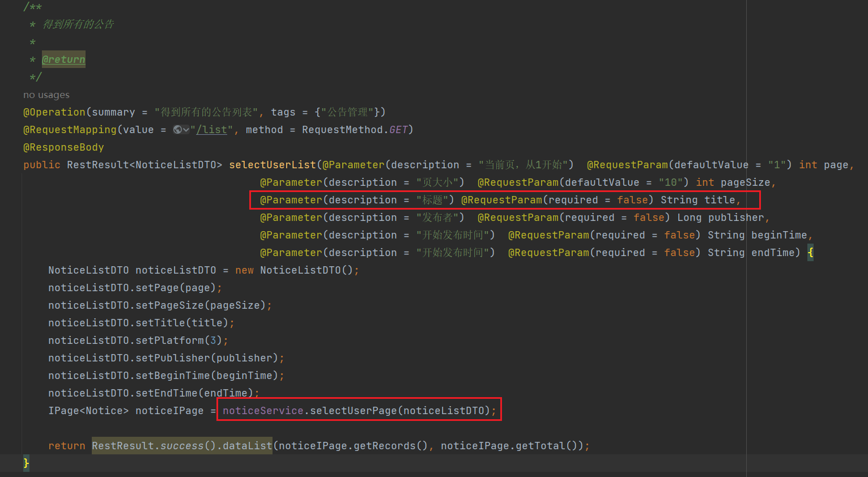868x477 pixels.
Task: Click the "new NoticeListDTO()" constructor call
Action: tap(294, 270)
